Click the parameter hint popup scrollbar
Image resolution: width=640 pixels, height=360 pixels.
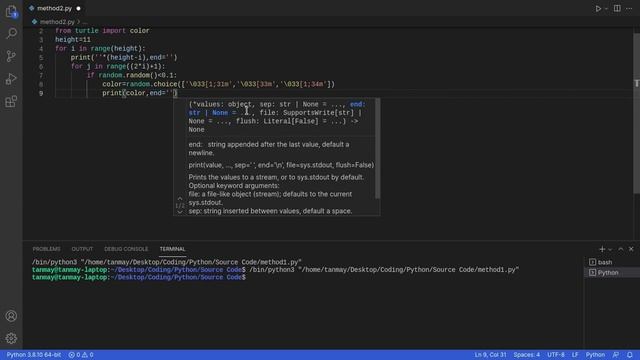(x=377, y=149)
